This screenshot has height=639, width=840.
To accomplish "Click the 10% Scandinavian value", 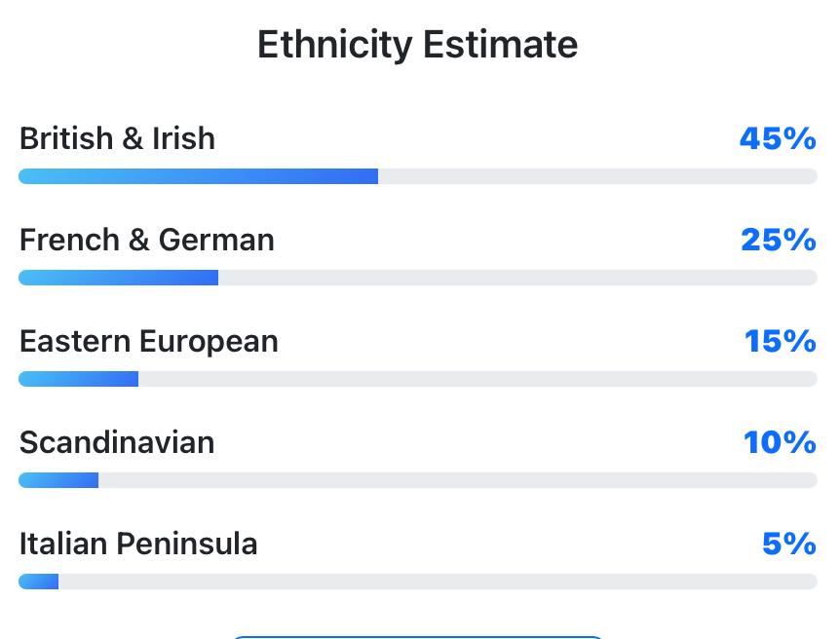I will 780,442.
